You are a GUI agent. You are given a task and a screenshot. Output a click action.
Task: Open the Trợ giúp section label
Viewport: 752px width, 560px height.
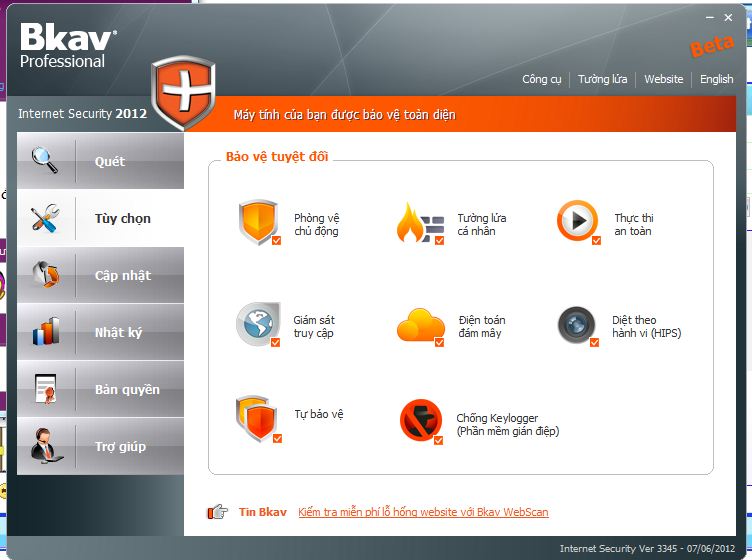(120, 446)
